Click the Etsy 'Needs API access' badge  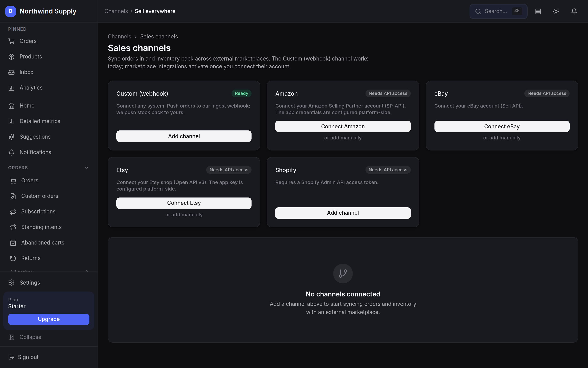point(229,170)
